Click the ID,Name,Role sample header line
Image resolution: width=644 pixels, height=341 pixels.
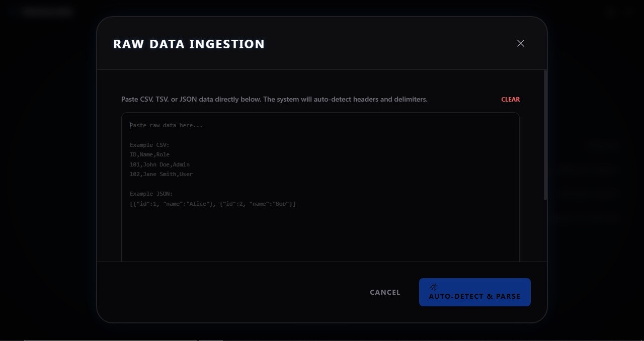coord(149,154)
